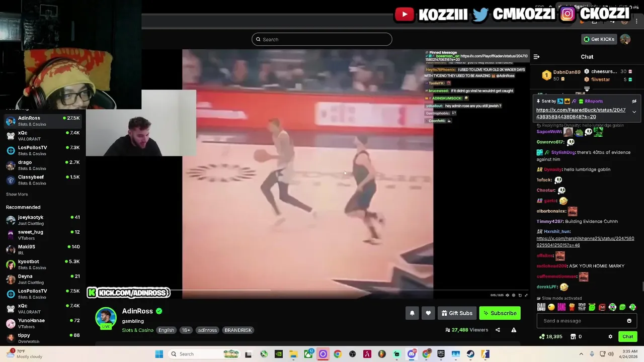The image size is (644, 362).
Task: Click the angry red face emote
Action: click(602, 307)
